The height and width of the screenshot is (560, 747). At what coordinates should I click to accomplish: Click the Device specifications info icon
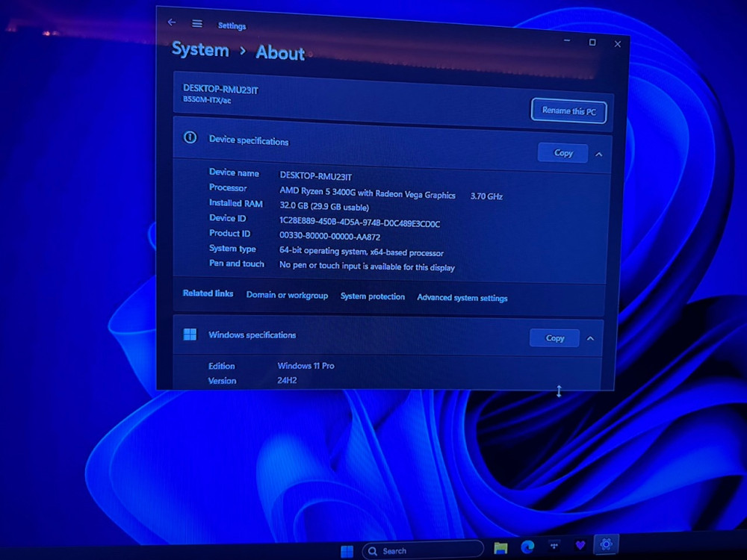click(190, 138)
